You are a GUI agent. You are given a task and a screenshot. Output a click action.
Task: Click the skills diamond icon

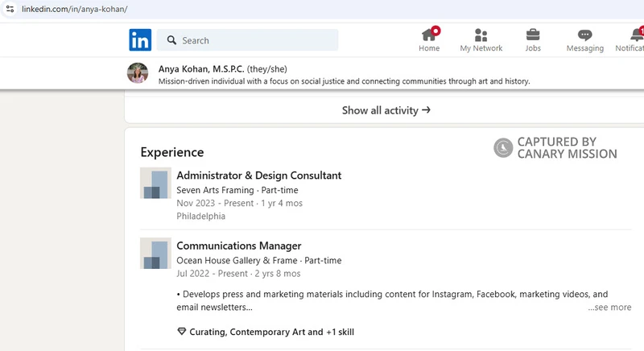[182, 332]
